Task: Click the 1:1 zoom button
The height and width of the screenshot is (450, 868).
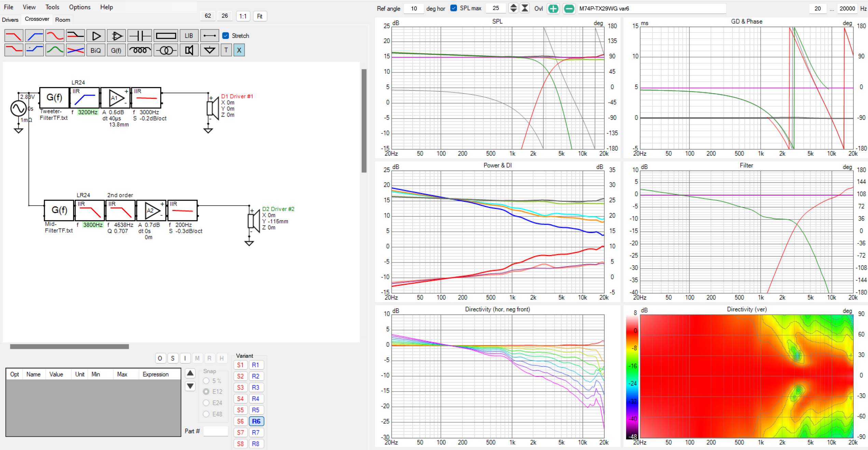Action: pyautogui.click(x=243, y=16)
